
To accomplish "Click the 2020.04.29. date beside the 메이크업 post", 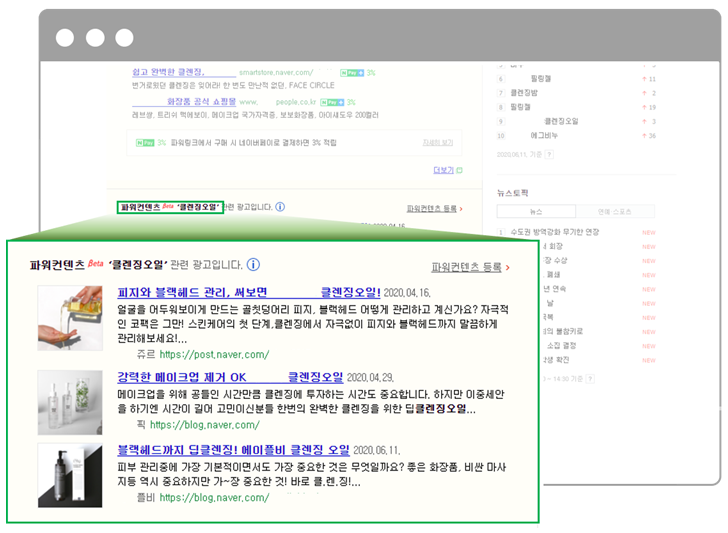I will pyautogui.click(x=370, y=377).
